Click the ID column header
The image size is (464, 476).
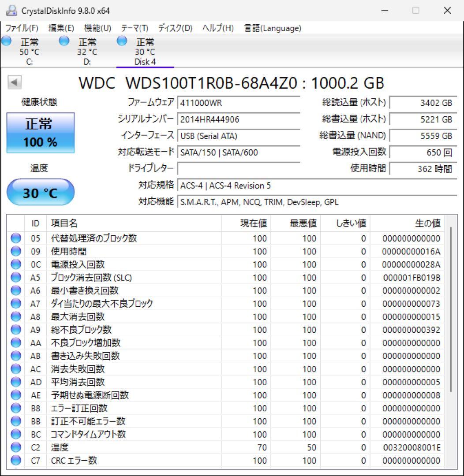click(x=35, y=223)
